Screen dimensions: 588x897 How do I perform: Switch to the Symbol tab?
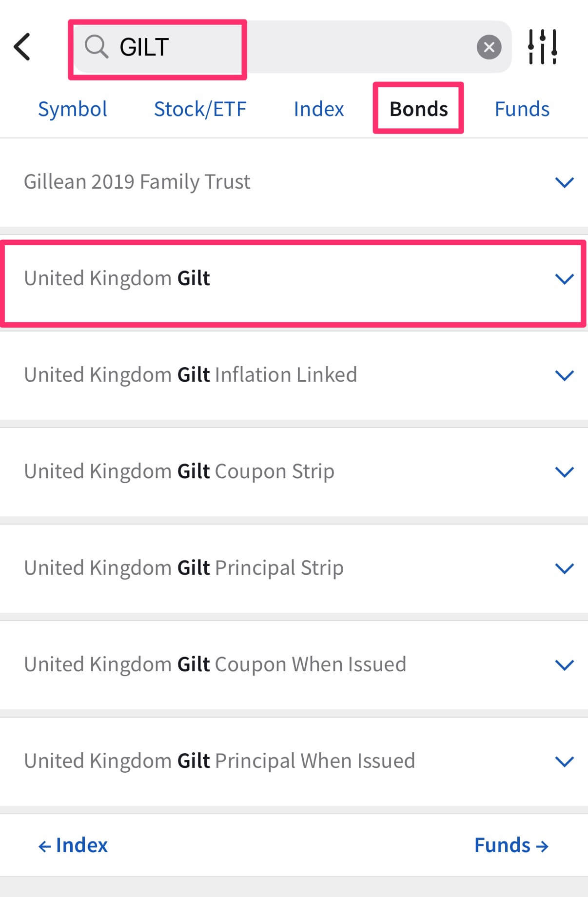(x=73, y=109)
